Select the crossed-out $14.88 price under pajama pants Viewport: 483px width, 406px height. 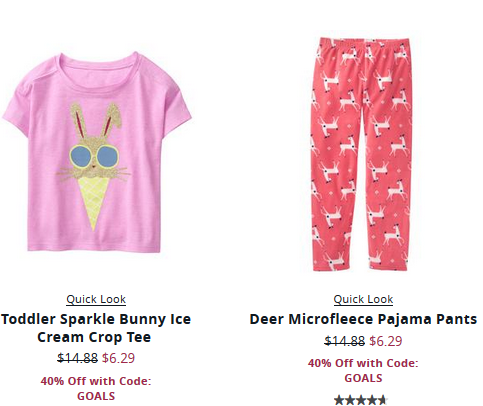tap(345, 341)
